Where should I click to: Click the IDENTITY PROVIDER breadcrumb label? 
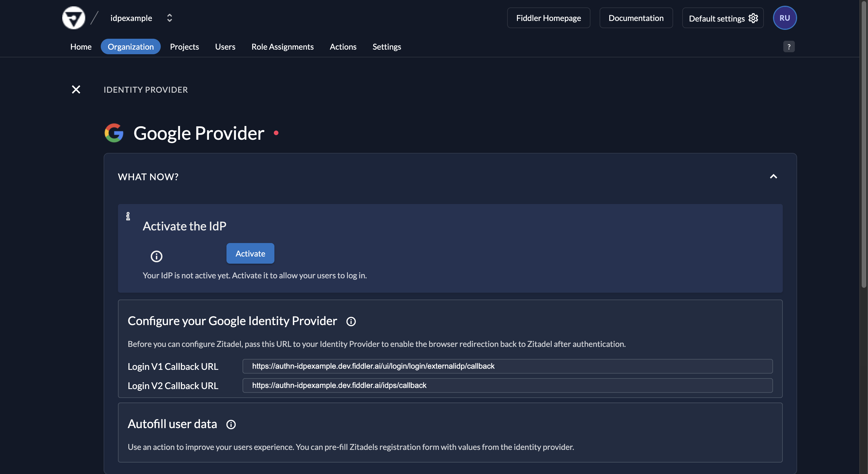click(146, 90)
